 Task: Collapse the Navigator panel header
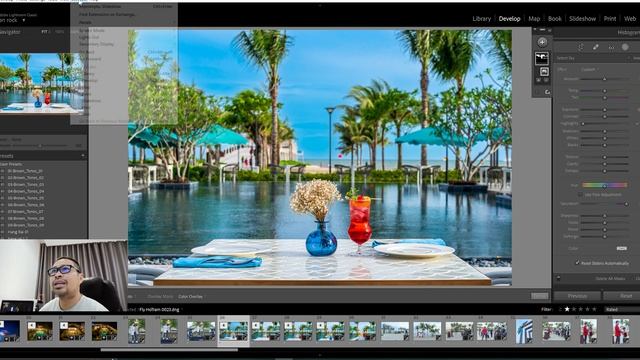click(x=11, y=32)
